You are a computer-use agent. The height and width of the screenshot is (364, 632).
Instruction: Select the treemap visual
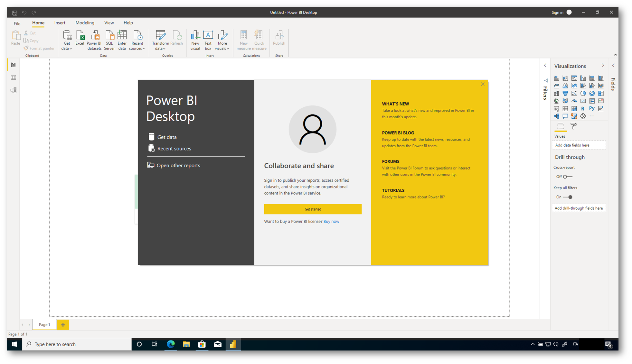point(601,93)
